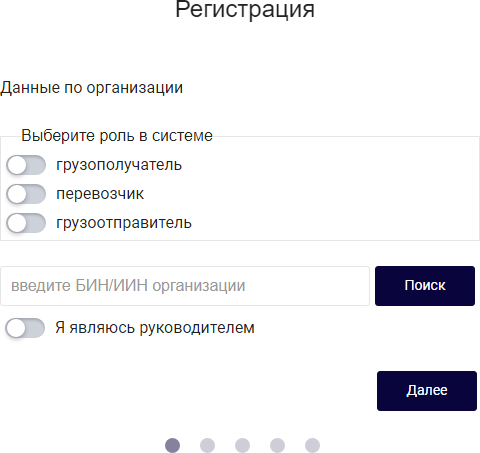The image size is (480, 453).
Task: Click blank area of role selection box
Action: [x=333, y=193]
